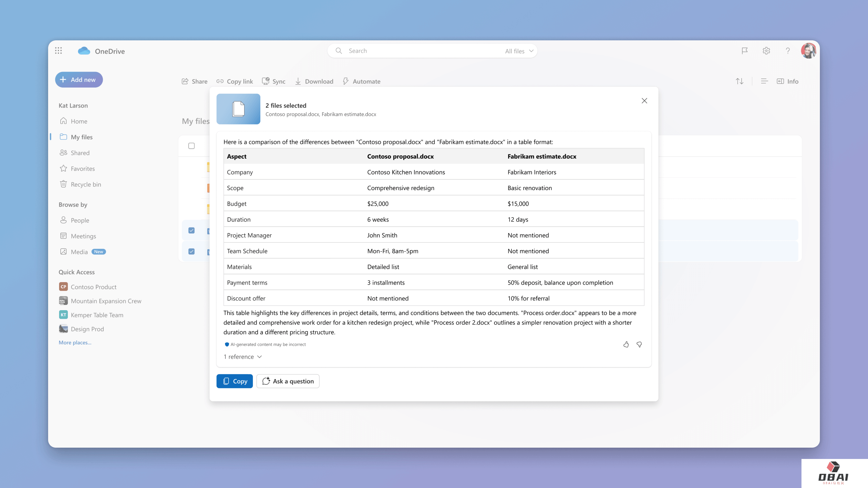The height and width of the screenshot is (488, 868).
Task: Open Recycle bin in sidebar
Action: point(86,184)
